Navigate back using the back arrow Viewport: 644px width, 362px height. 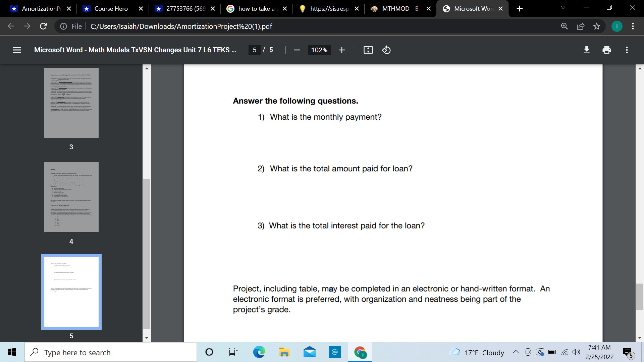11,26
